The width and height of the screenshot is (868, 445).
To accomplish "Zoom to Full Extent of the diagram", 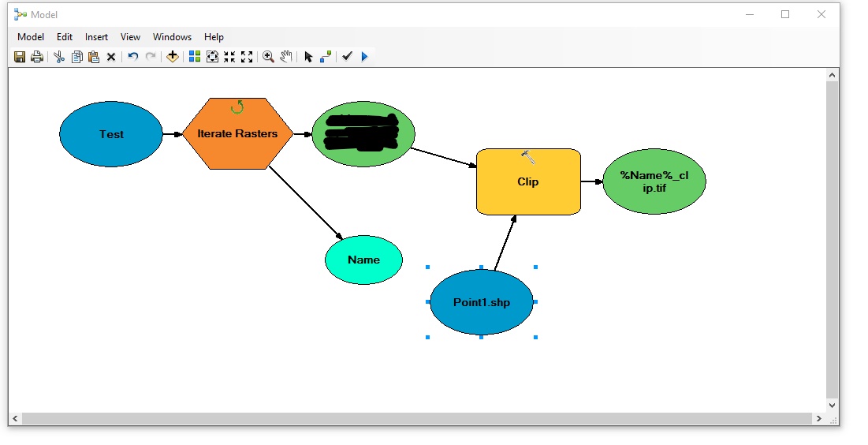I will 212,57.
